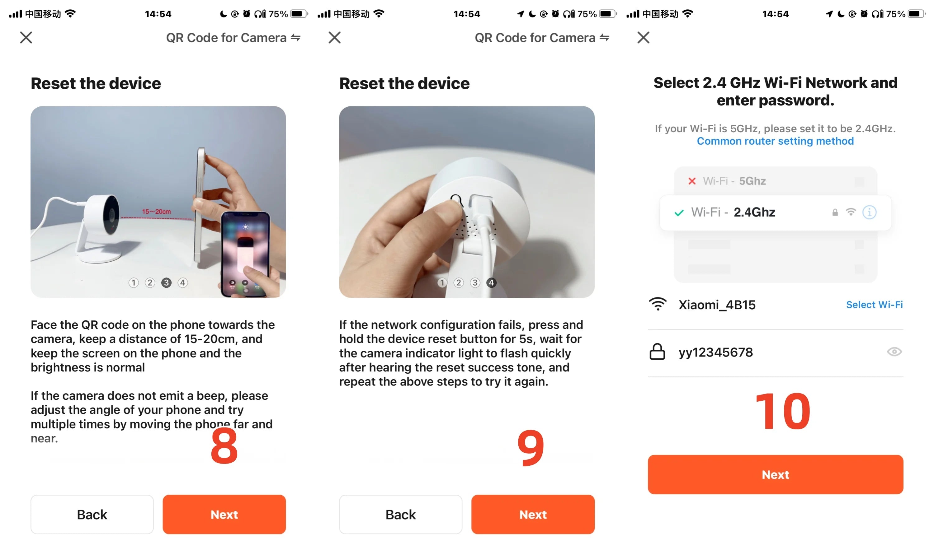The image size is (934, 560).
Task: Tap Next on the Wi-Fi password screen
Action: 776,474
